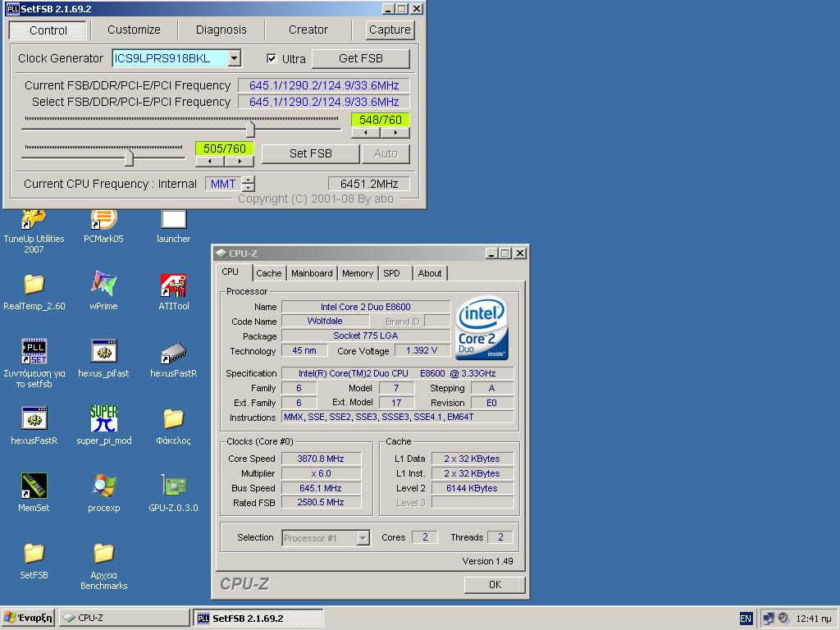Click the MMT spinner down arrow

coord(248,188)
